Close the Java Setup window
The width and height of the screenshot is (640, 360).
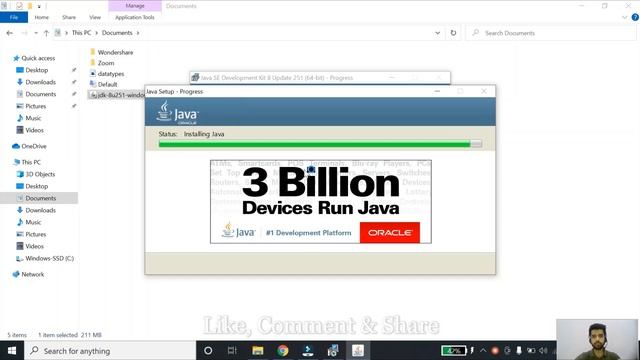(484, 91)
